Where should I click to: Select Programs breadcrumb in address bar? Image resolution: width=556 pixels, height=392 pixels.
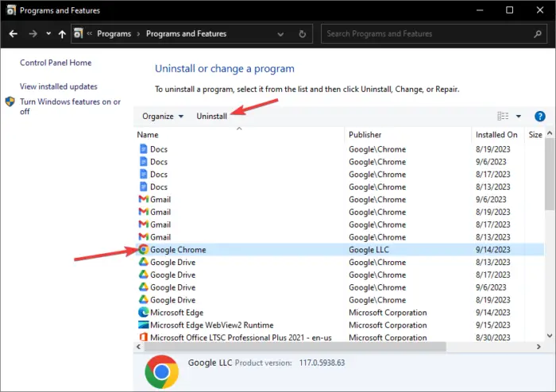(114, 33)
